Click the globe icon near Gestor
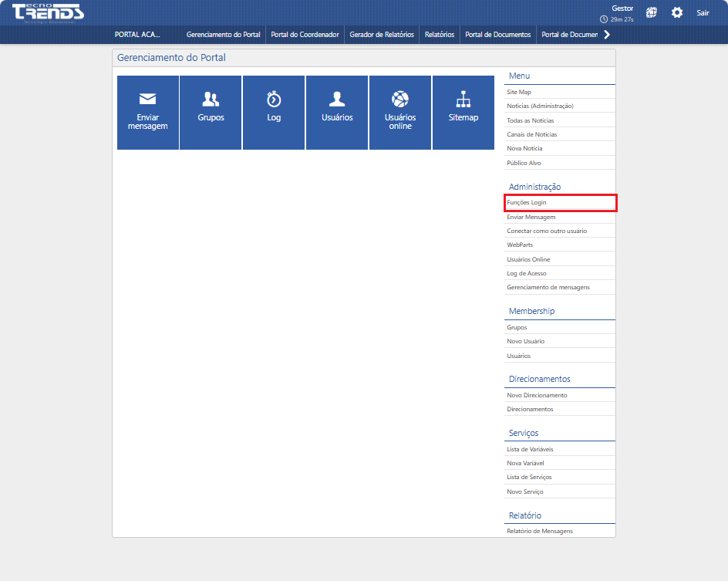The width and height of the screenshot is (728, 581). coord(651,12)
